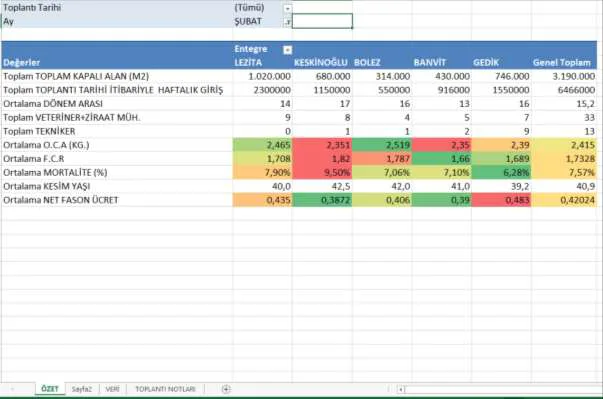The image size is (603, 399).
Task: Select the Toplam TOPLAM KAPALI ALAN (M2) row label
Action: click(117, 76)
